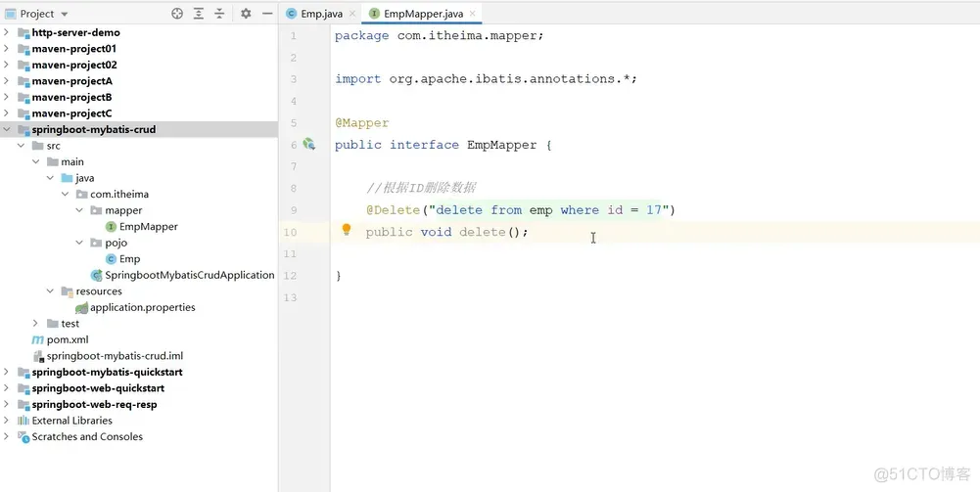Close the EmpMapper.java tab
Viewport: 980px width, 492px height.
click(x=473, y=13)
